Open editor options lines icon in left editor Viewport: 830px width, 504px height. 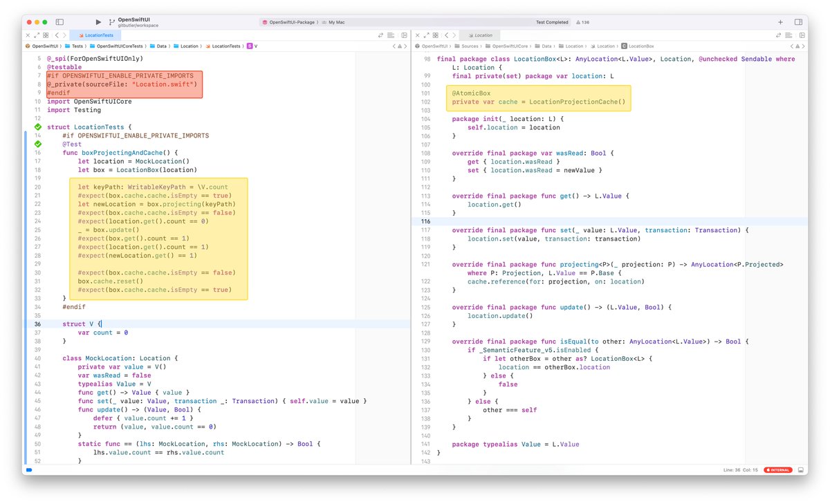point(392,35)
